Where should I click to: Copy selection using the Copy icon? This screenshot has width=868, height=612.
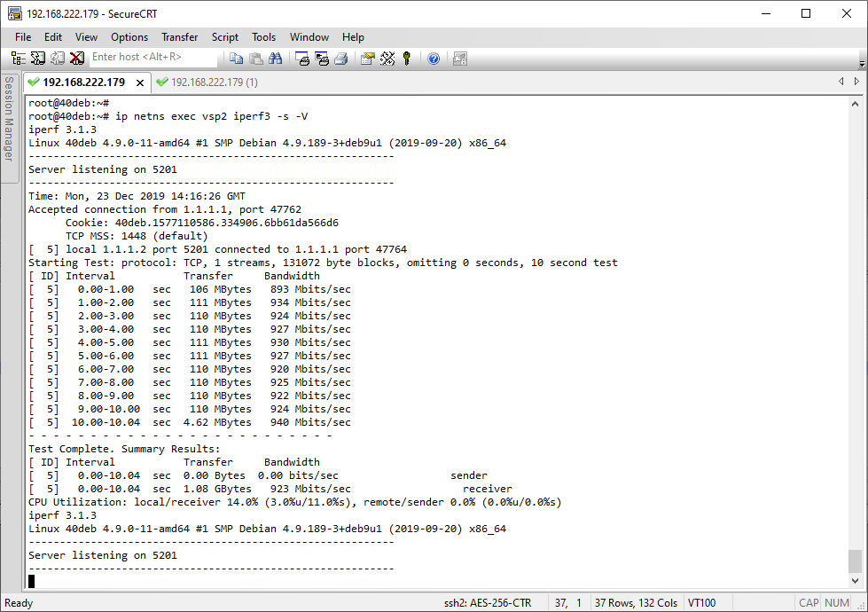click(x=238, y=58)
